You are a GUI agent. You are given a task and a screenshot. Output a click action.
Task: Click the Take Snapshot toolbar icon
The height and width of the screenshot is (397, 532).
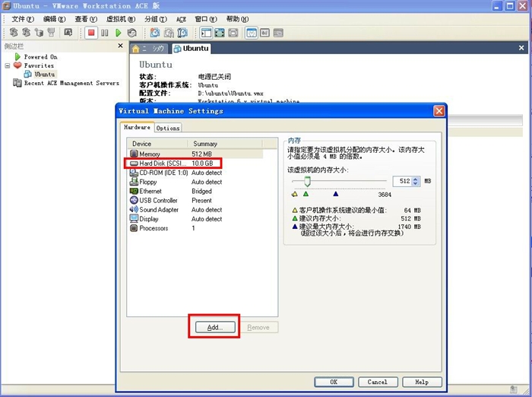(x=155, y=33)
